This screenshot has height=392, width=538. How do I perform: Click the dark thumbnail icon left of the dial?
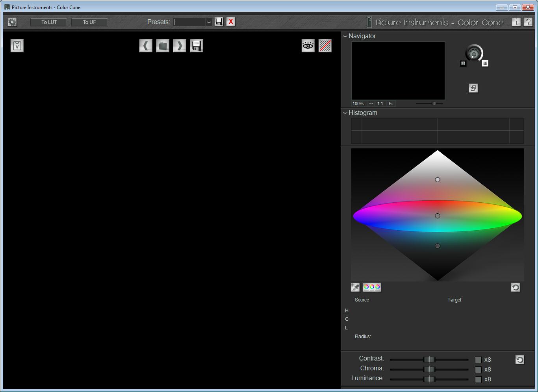click(x=463, y=63)
